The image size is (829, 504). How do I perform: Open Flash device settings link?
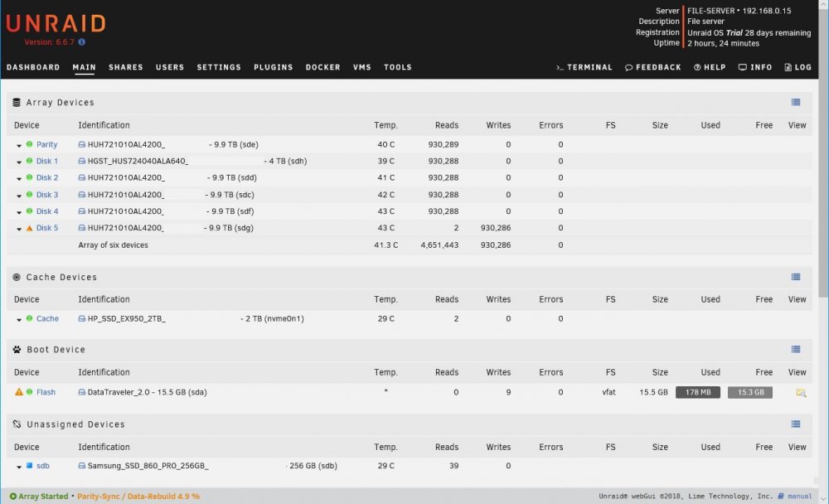click(46, 392)
